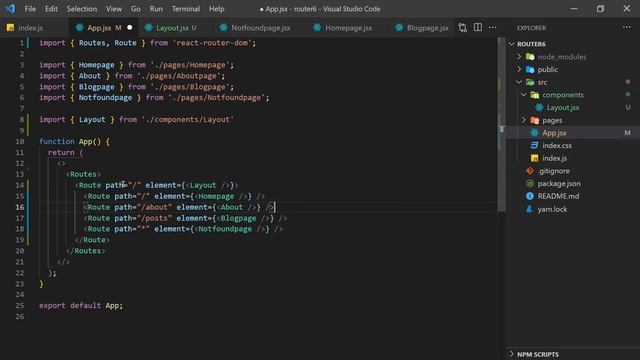Open README.md in the explorer
This screenshot has height=360, width=640.
point(558,196)
